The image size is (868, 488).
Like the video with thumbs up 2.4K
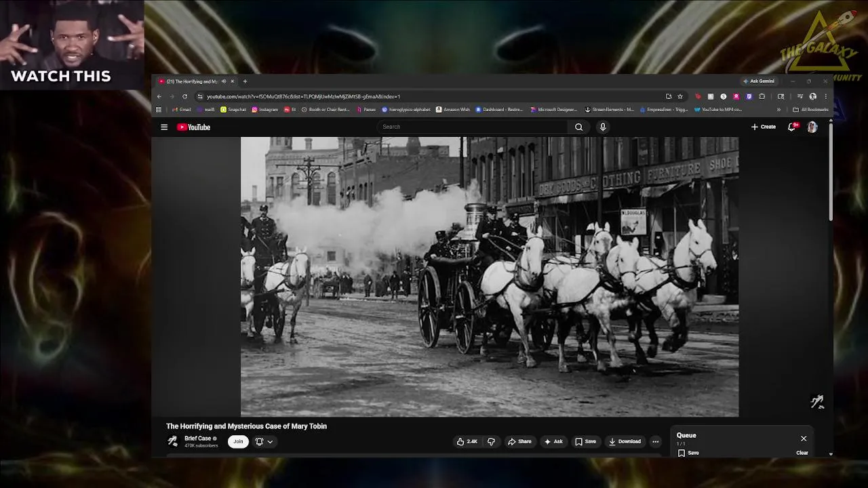pyautogui.click(x=467, y=441)
